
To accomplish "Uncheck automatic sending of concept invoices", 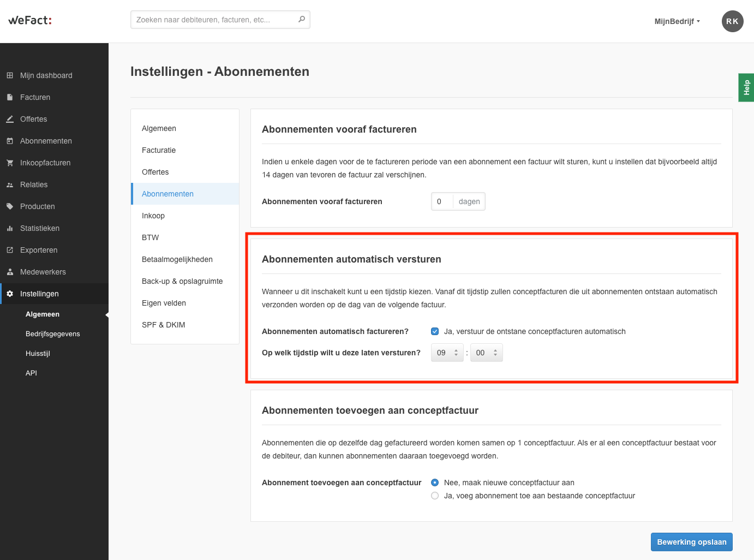I will [x=435, y=331].
